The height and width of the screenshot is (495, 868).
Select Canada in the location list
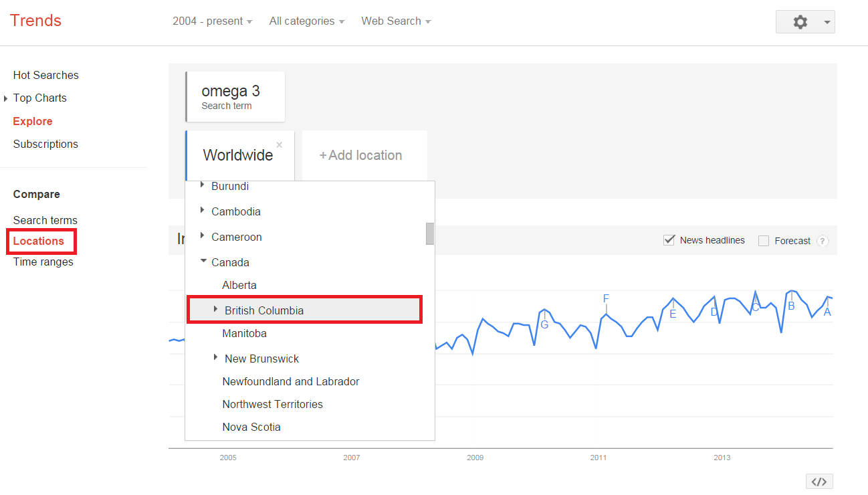coord(230,262)
